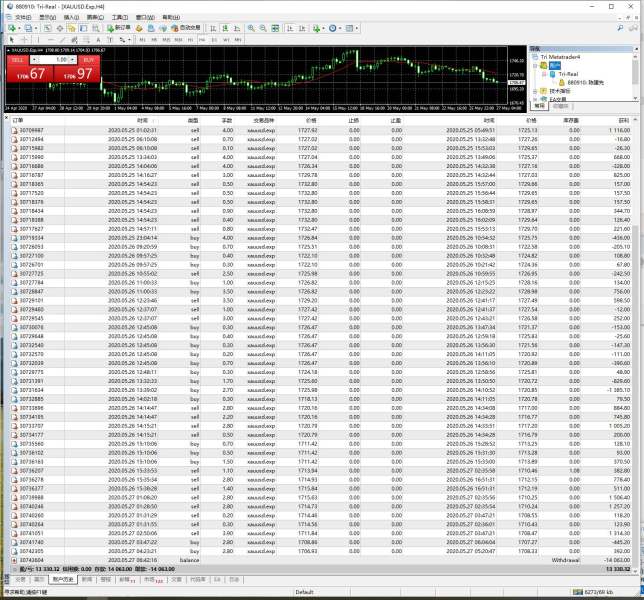Open the Account History terminal tab
Image resolution: width=644 pixels, height=600 pixels.
(x=63, y=579)
